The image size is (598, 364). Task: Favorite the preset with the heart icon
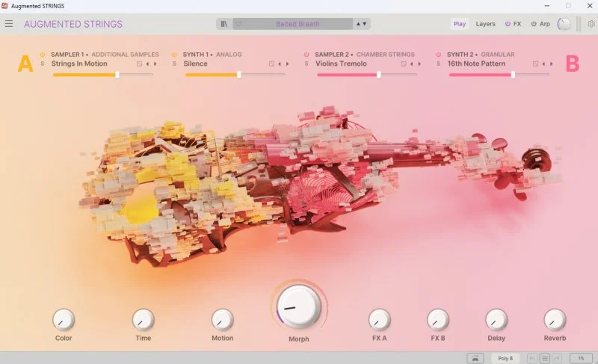238,24
